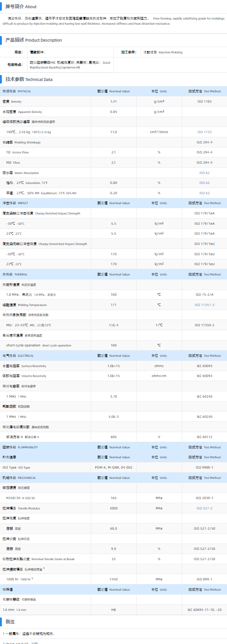Click the short cycle operation row label
This screenshot has height=644, width=227.
(39, 345)
